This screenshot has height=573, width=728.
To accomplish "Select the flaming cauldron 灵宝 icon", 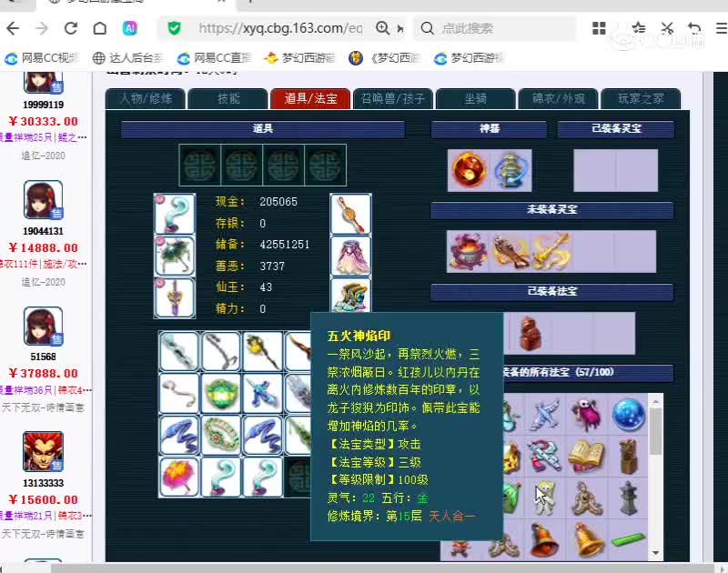I will click(468, 251).
